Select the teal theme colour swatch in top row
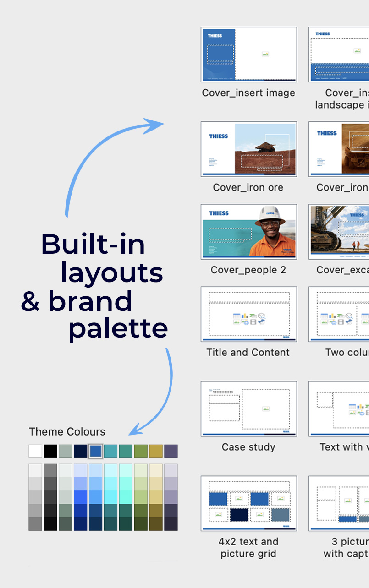This screenshot has width=369, height=588. (110, 451)
